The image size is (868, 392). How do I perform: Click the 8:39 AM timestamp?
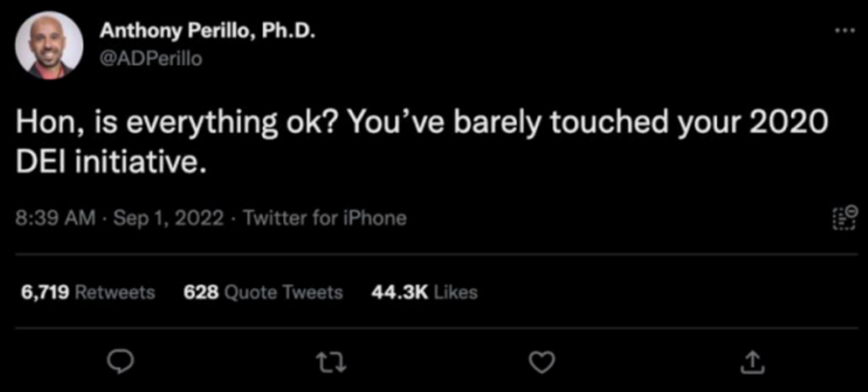coord(56,219)
